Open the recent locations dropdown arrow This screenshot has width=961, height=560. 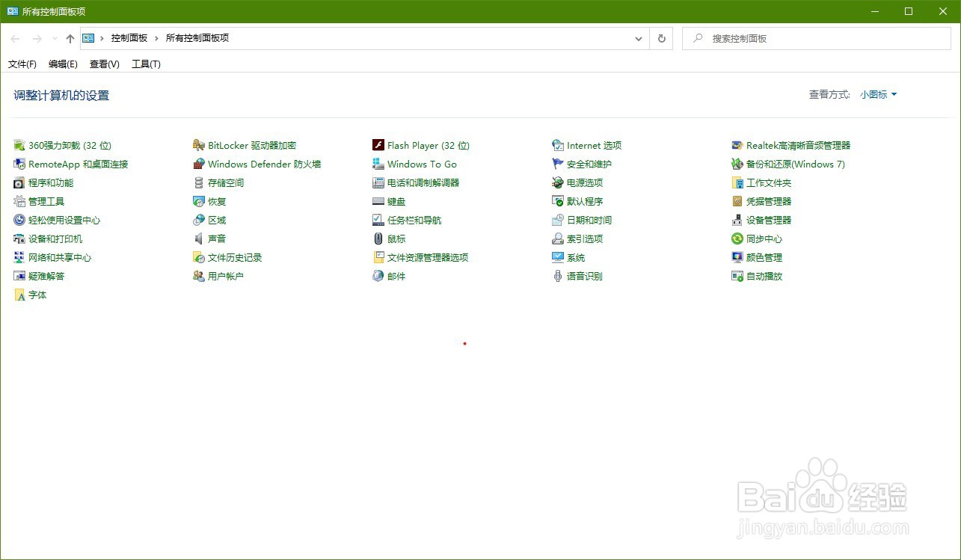pos(55,38)
